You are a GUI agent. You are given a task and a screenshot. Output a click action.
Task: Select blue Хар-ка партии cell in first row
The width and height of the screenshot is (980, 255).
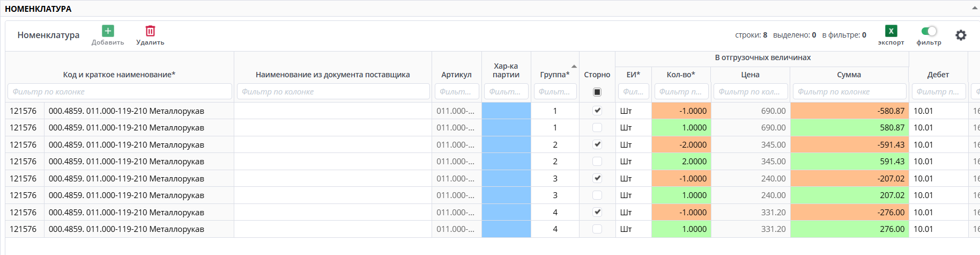[506, 111]
